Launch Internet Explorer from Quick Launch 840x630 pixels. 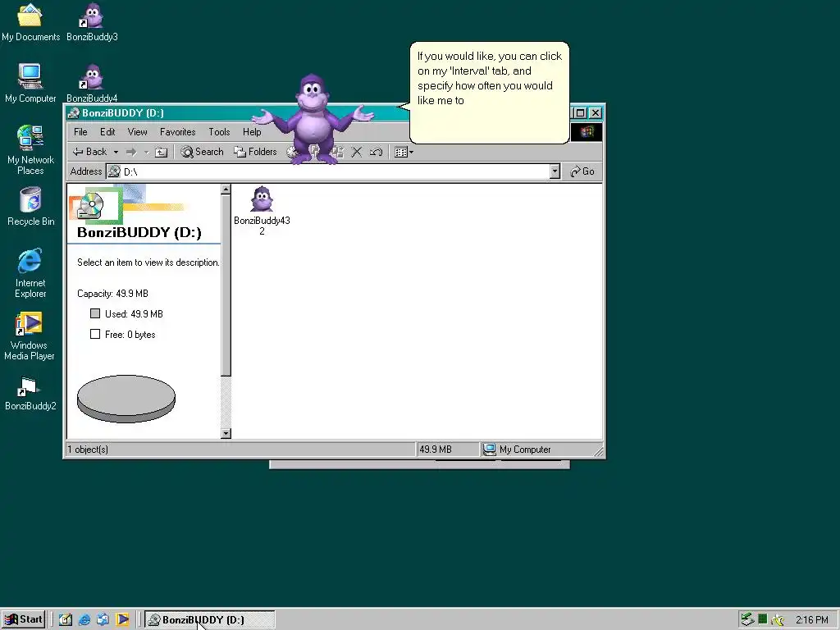click(x=84, y=620)
